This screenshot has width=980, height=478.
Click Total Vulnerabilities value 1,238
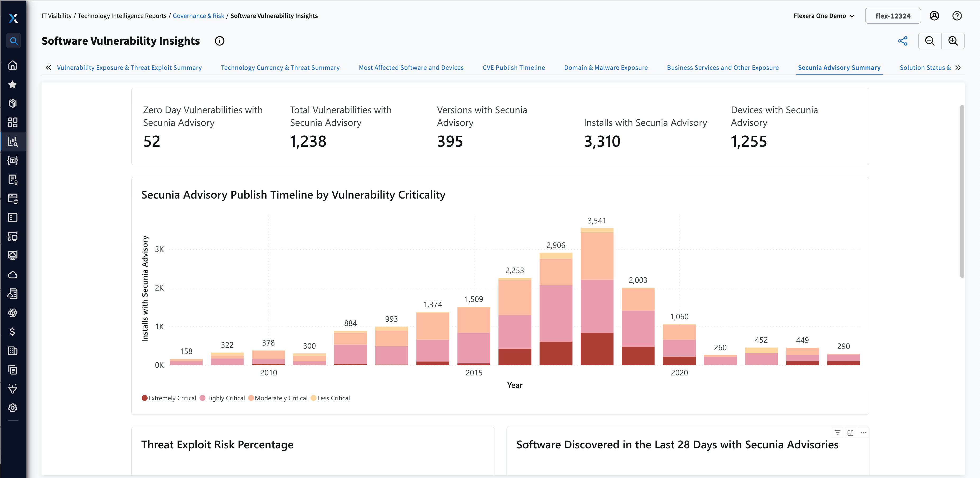tap(308, 141)
